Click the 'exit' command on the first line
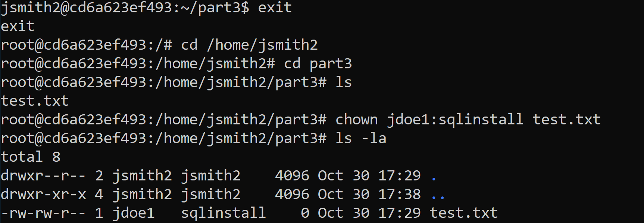Image resolution: width=644 pixels, height=223 pixels. tap(275, 7)
